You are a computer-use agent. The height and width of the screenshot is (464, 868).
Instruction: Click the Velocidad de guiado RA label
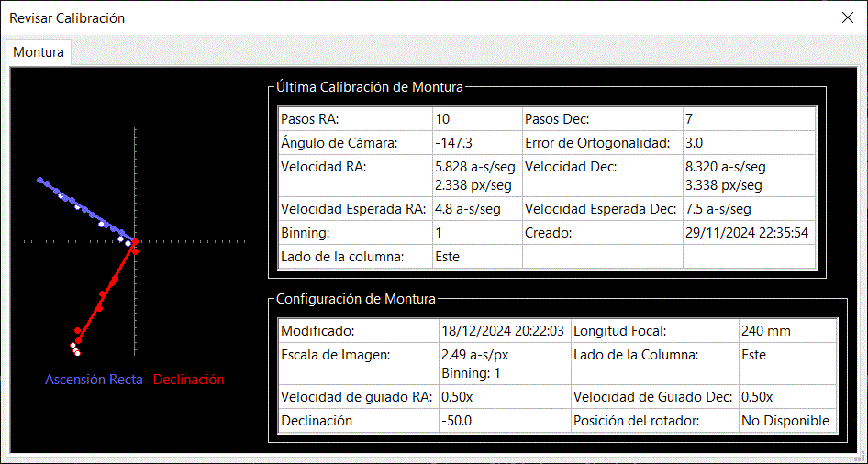point(357,397)
